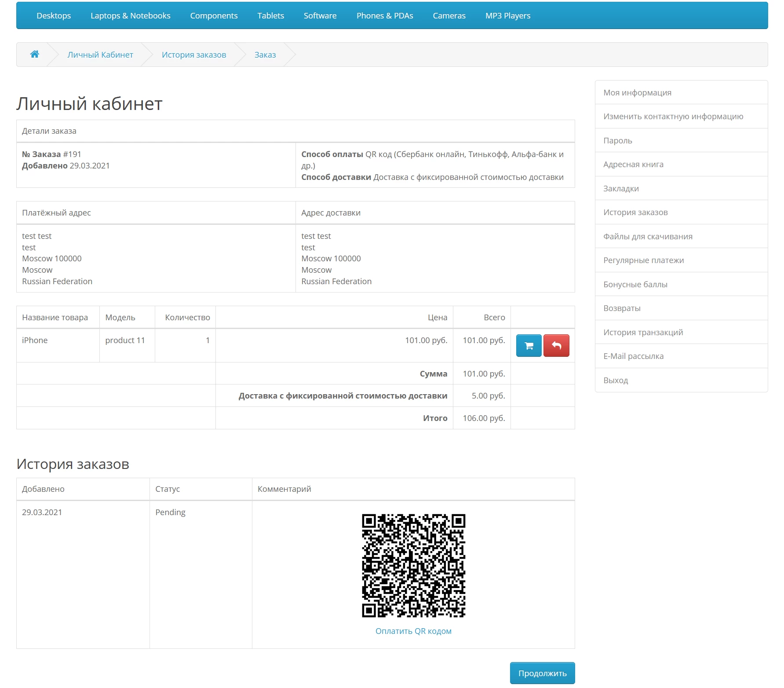Open the Components menu
This screenshot has width=784, height=688.
point(214,16)
